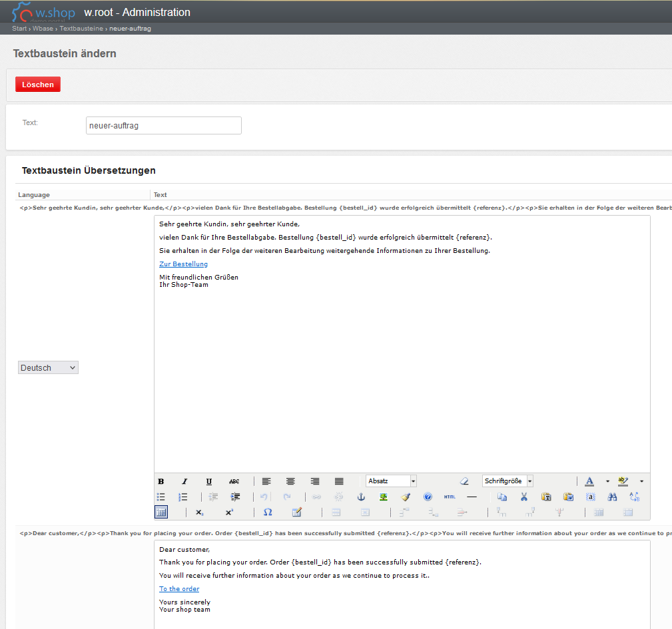Image resolution: width=672 pixels, height=629 pixels.
Task: Go to Start in the breadcrumb
Action: [x=19, y=28]
